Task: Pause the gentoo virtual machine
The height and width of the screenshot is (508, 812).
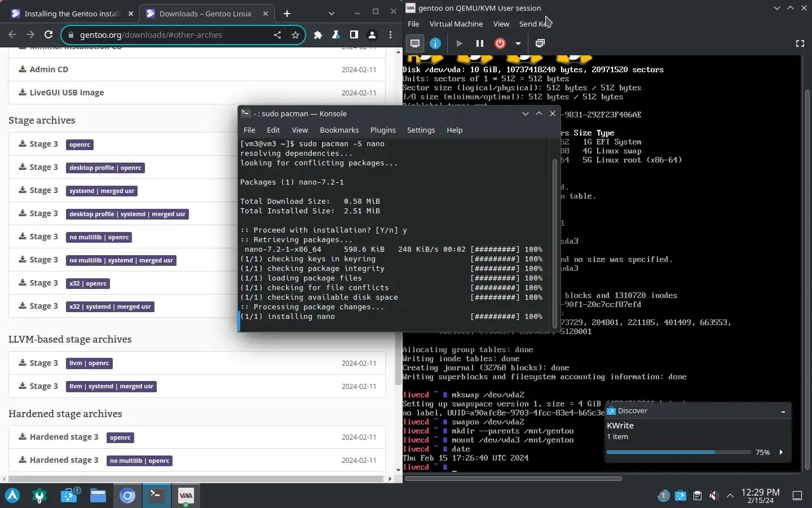Action: click(x=480, y=43)
